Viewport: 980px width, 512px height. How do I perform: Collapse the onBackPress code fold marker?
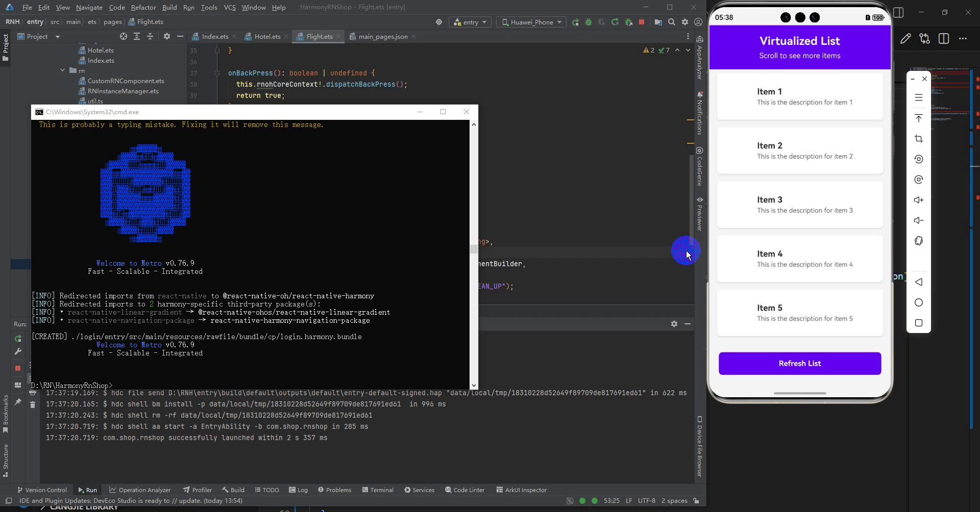tap(217, 73)
